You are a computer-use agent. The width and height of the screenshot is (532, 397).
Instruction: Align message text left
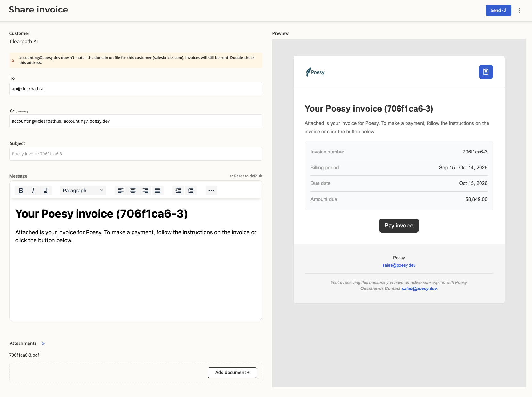point(121,190)
